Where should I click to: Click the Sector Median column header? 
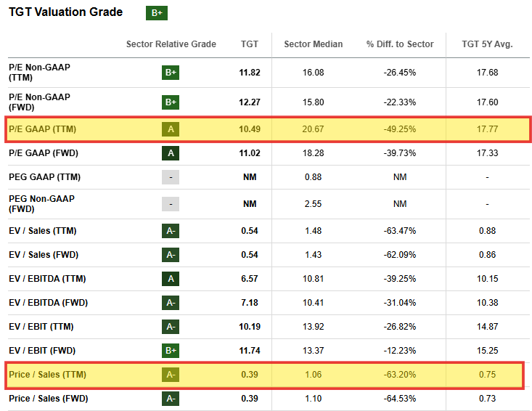[x=313, y=44]
